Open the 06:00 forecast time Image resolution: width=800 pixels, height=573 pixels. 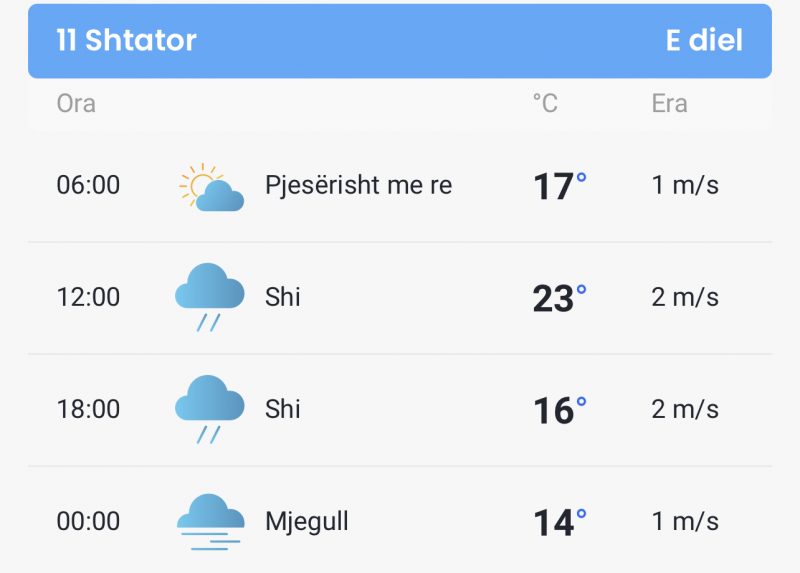pos(88,185)
